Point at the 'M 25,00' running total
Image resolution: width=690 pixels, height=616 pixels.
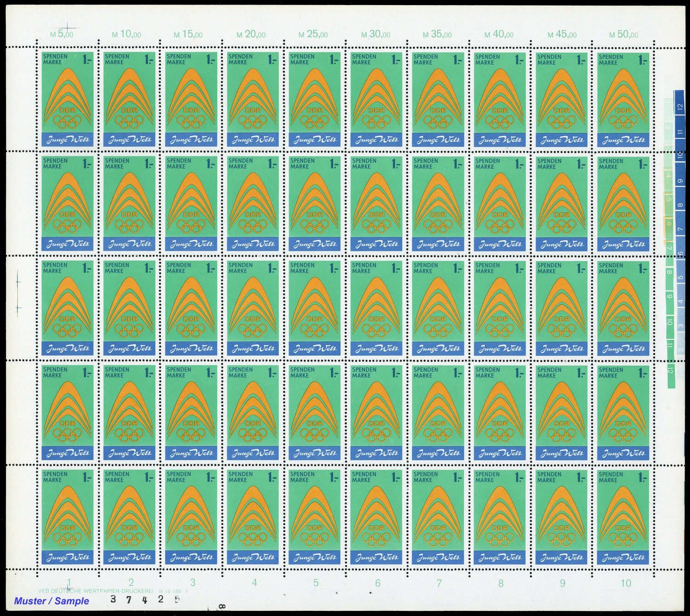pos(313,34)
